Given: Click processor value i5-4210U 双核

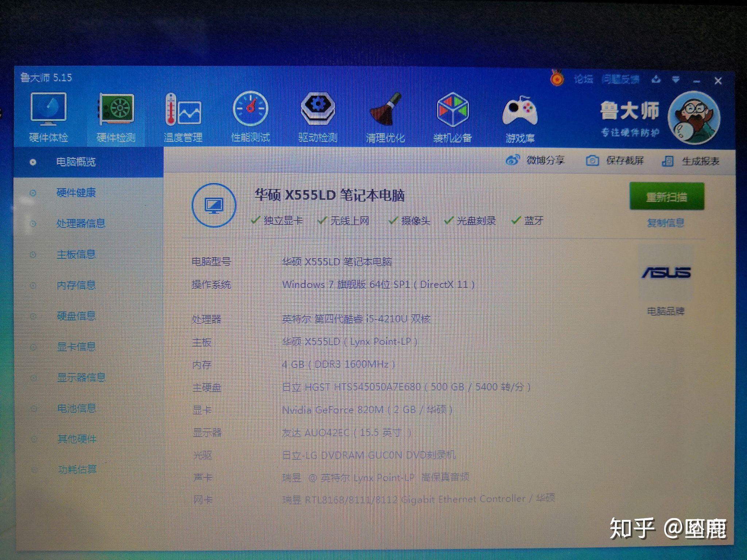Looking at the screenshot, I should click(x=356, y=319).
